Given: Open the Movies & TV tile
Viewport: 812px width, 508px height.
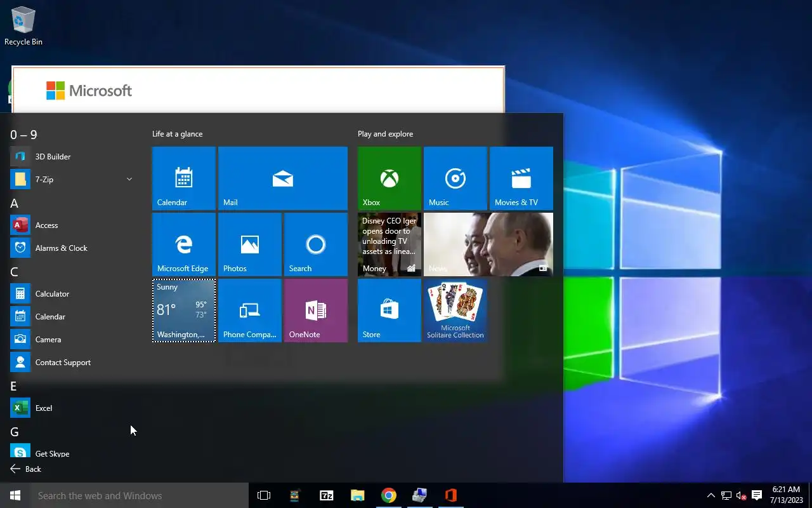Looking at the screenshot, I should (x=521, y=178).
